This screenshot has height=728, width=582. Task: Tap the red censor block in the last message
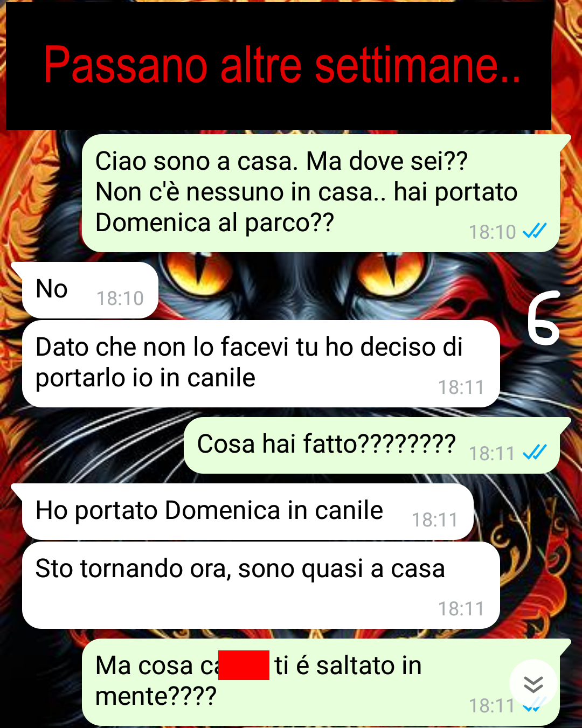click(x=244, y=665)
